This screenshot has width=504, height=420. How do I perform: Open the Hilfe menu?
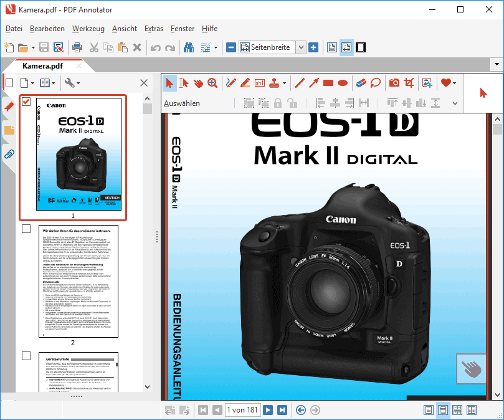point(209,29)
